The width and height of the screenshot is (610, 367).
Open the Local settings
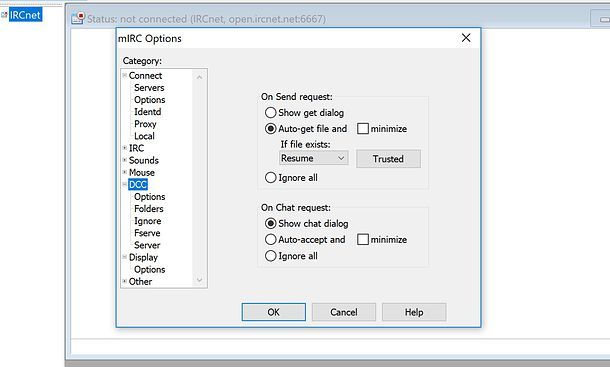click(144, 136)
